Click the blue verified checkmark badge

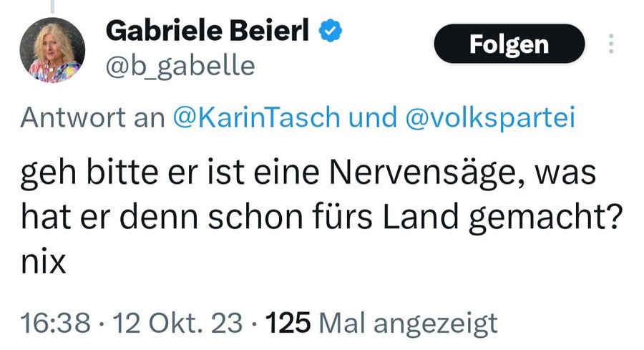[331, 31]
